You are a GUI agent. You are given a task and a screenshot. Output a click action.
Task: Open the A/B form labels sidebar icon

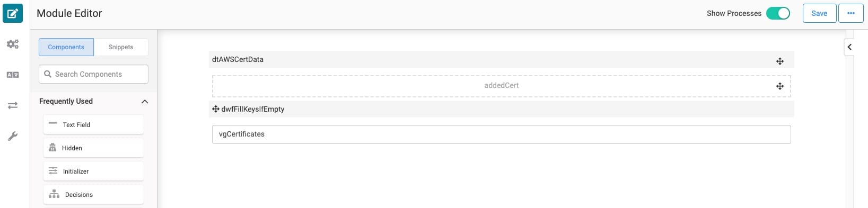pyautogui.click(x=13, y=75)
